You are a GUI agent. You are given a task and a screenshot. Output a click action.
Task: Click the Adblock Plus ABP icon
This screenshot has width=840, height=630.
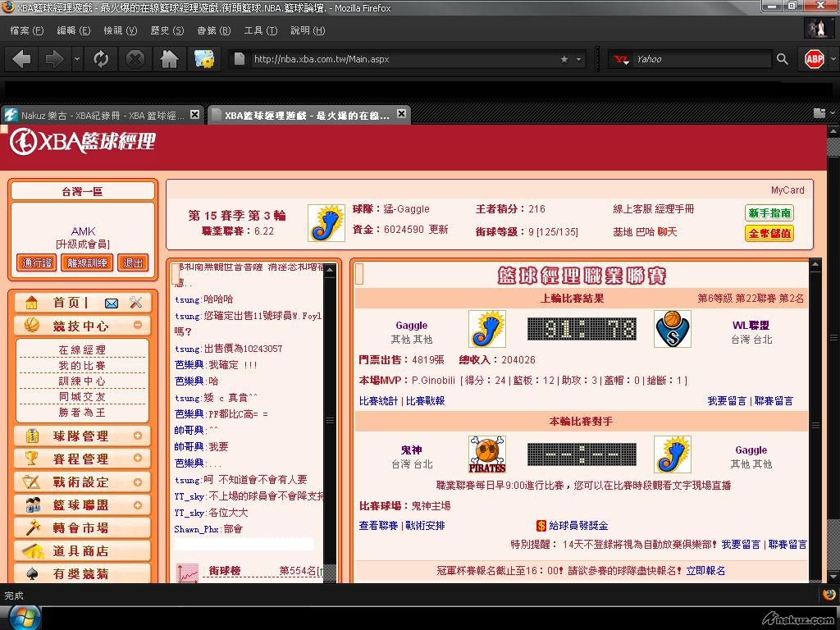(814, 59)
